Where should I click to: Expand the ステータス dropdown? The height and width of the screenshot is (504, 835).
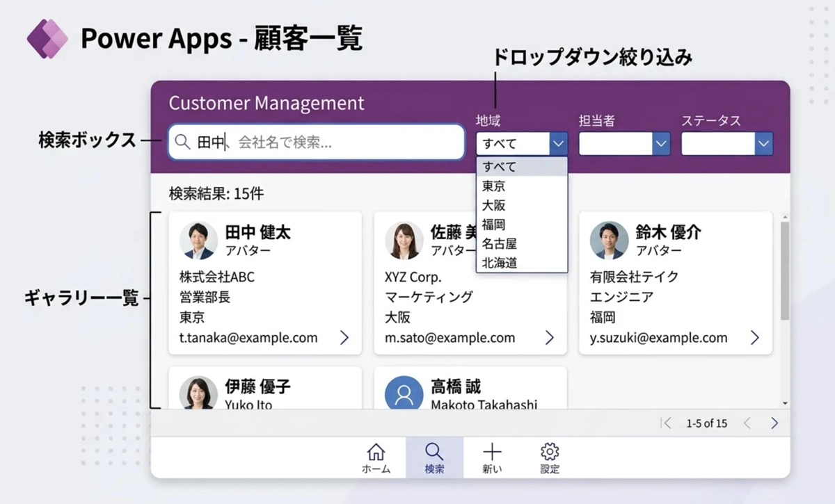(763, 144)
